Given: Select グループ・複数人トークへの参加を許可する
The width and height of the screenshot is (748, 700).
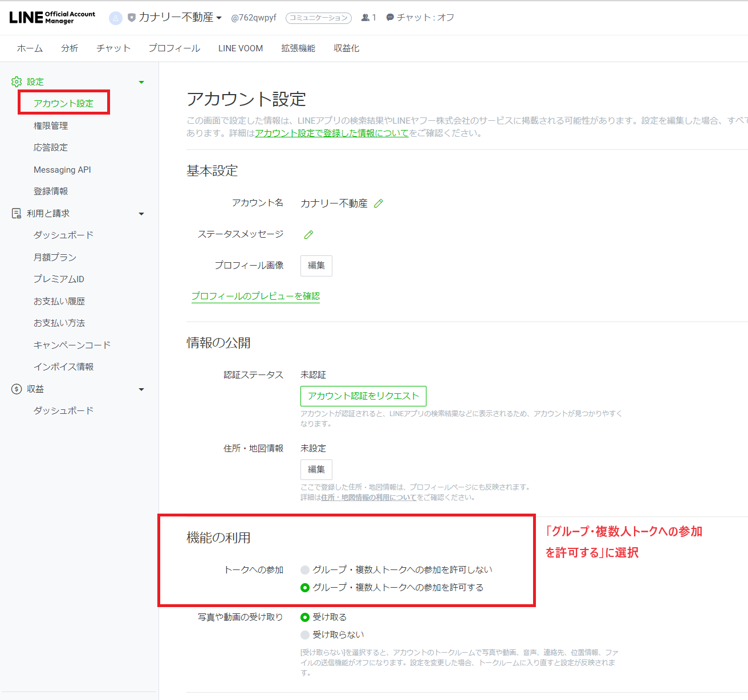Looking at the screenshot, I should tap(305, 588).
